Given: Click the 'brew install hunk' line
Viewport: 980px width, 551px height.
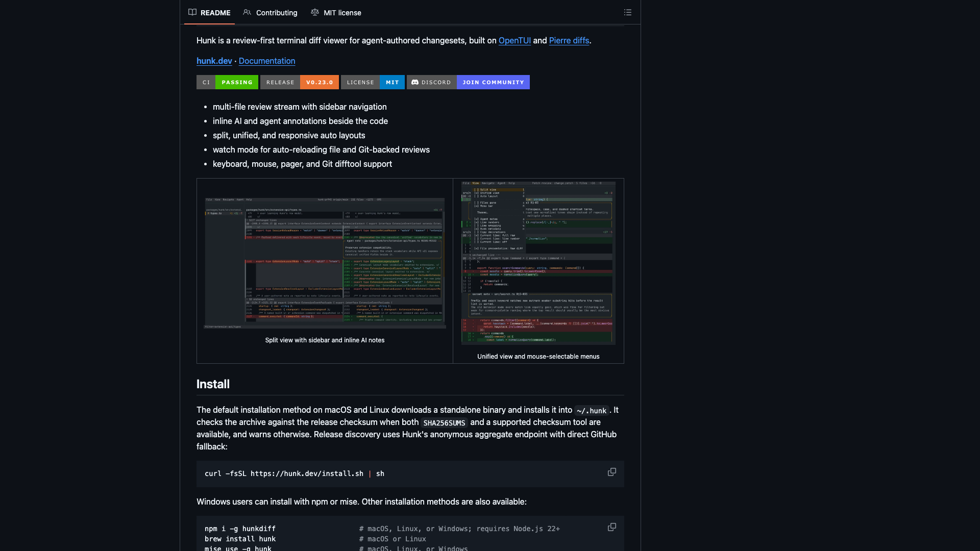Looking at the screenshot, I should [x=240, y=539].
